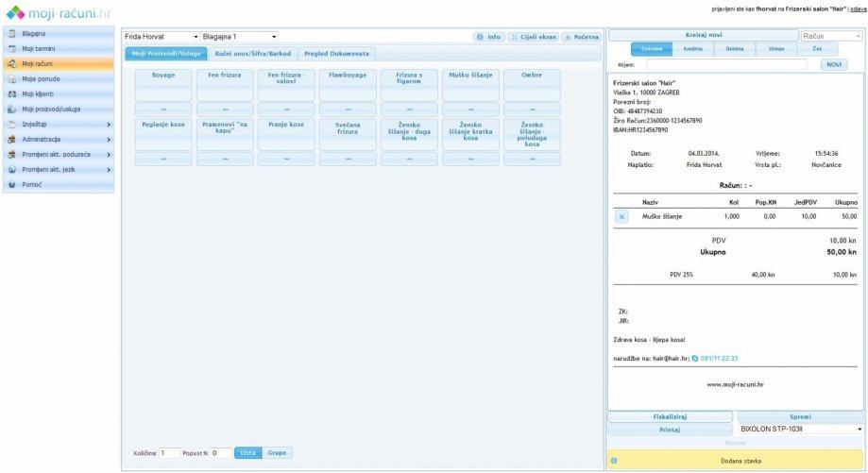
Task: Click the Ukupno 50,00 kn total
Action: (842, 252)
